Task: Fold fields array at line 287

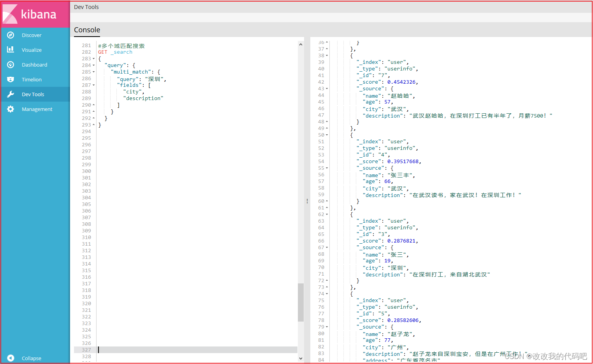Action: click(93, 85)
